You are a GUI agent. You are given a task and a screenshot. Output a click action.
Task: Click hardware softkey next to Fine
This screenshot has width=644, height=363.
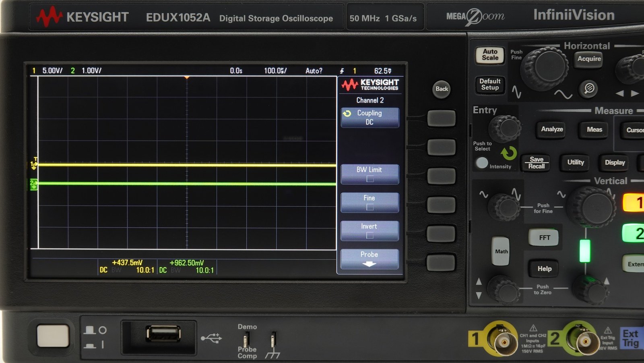pos(441,205)
